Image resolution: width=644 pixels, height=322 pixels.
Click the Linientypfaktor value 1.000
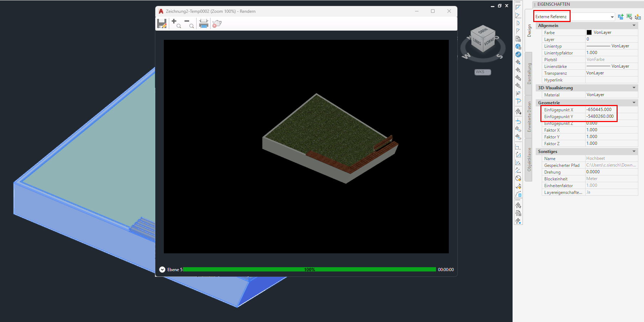[612, 53]
